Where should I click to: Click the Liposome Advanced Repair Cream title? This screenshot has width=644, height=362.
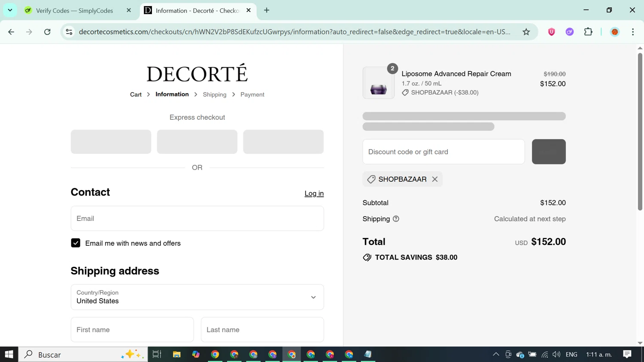pyautogui.click(x=456, y=74)
